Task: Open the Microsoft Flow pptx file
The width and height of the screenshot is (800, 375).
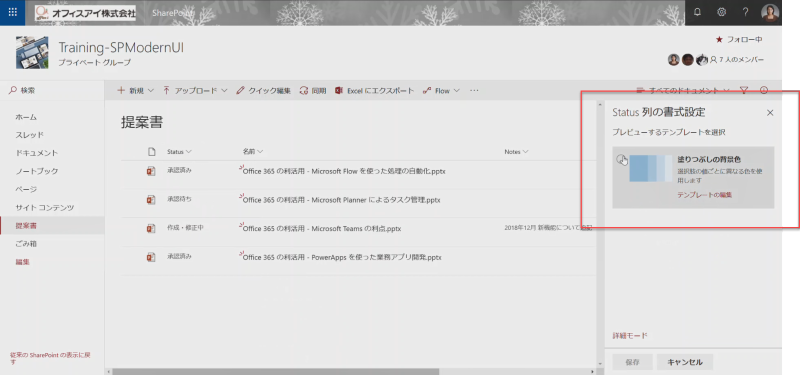Action: click(x=344, y=172)
